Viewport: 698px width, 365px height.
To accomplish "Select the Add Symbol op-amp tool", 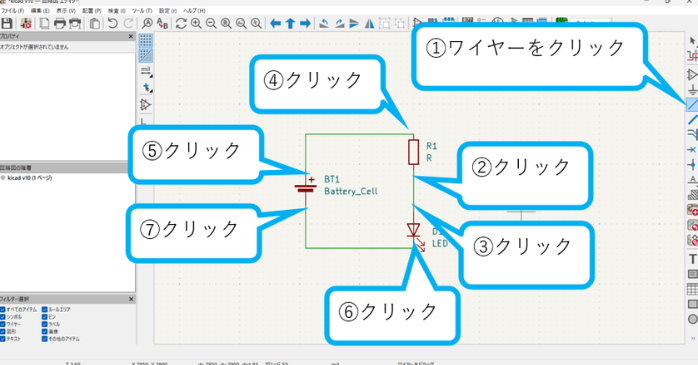I will tap(693, 74).
